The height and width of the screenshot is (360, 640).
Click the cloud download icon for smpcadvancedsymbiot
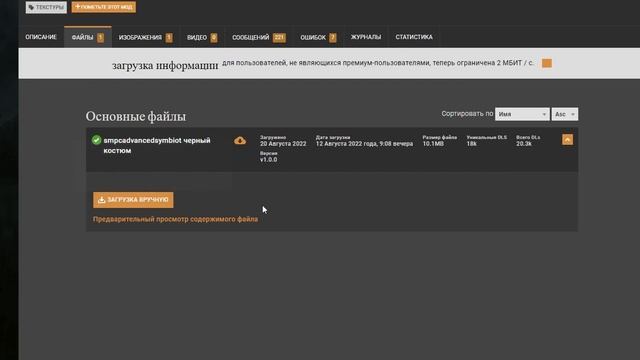pyautogui.click(x=240, y=140)
